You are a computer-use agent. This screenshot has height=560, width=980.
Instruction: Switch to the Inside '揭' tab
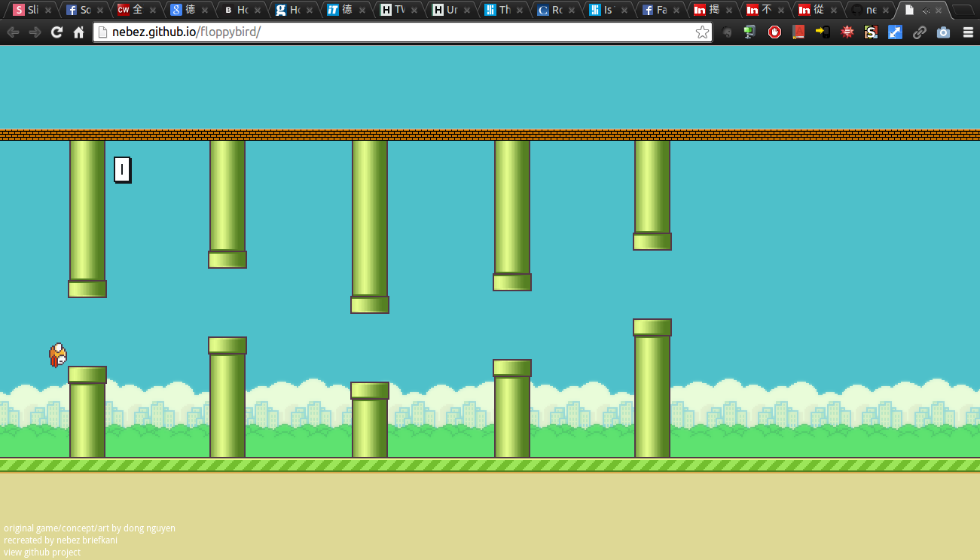[713, 10]
